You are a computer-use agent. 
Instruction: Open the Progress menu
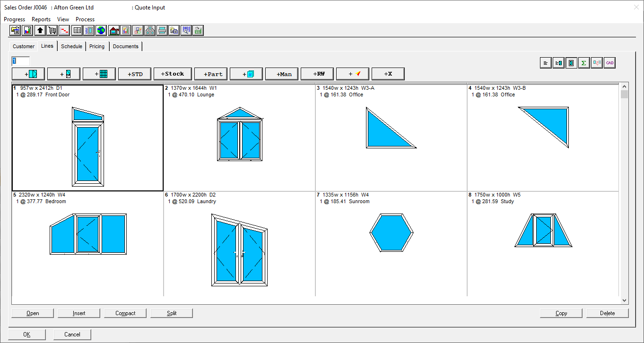pyautogui.click(x=14, y=19)
